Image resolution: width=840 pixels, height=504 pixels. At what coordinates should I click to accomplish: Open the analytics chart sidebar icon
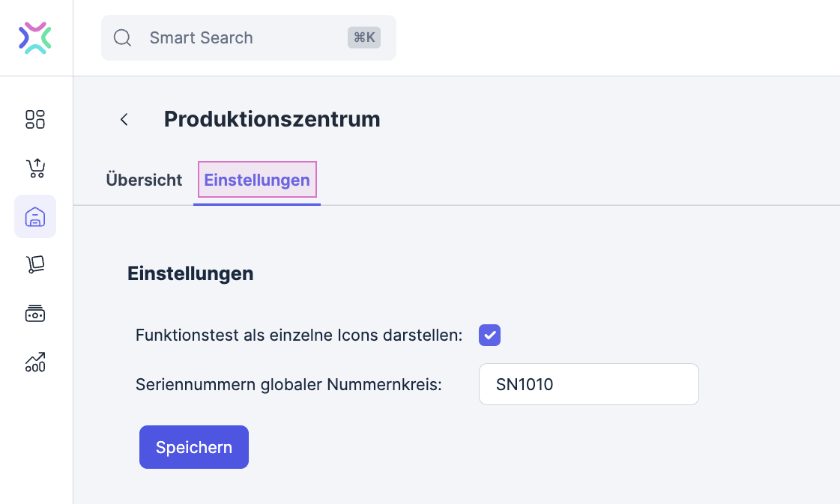(x=35, y=362)
